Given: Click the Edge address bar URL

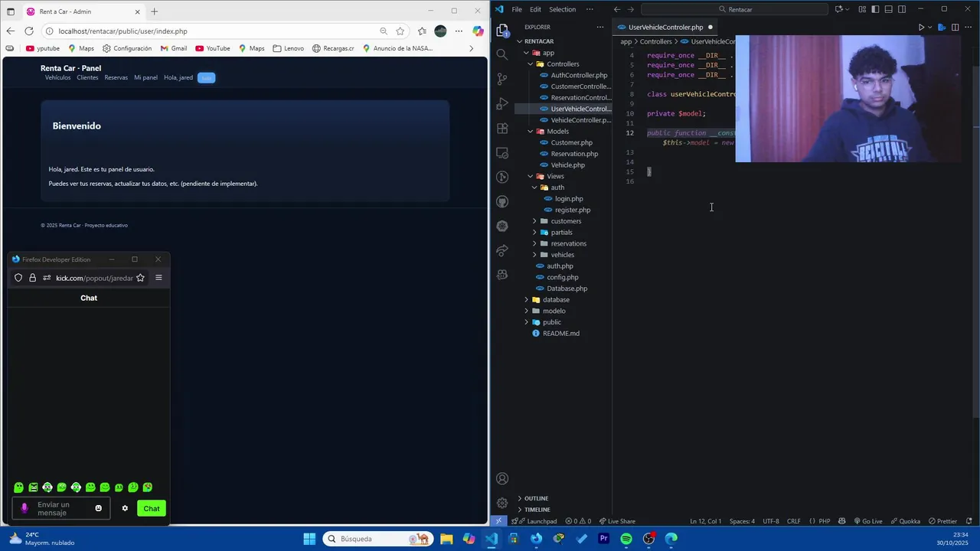Looking at the screenshot, I should (x=122, y=31).
